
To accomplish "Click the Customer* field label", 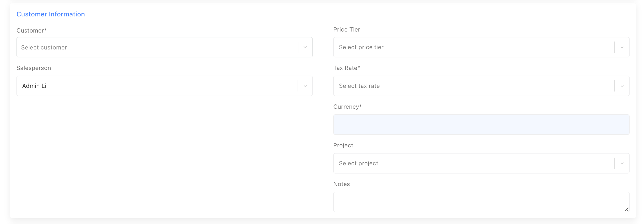I will (31, 31).
